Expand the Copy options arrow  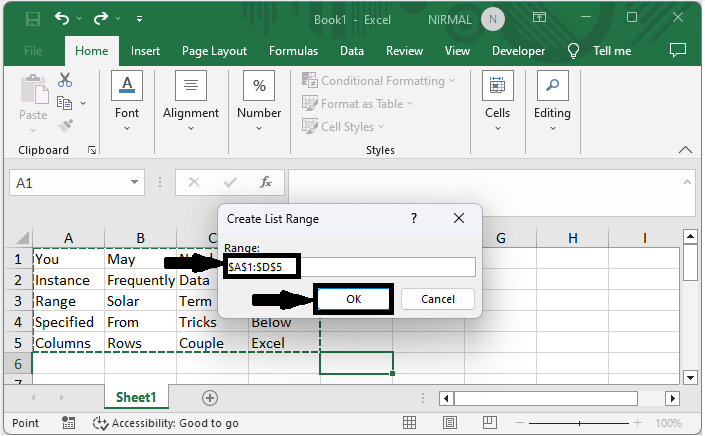(x=83, y=103)
